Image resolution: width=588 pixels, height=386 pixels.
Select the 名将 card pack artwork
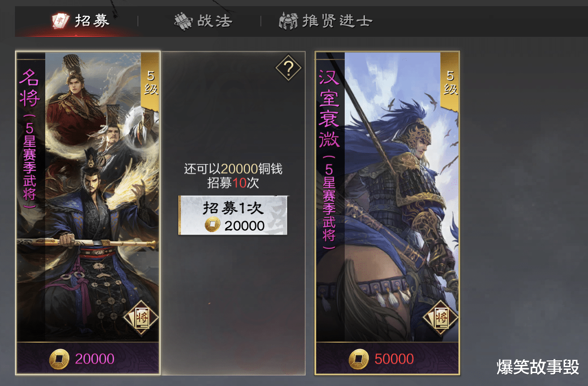click(x=88, y=197)
